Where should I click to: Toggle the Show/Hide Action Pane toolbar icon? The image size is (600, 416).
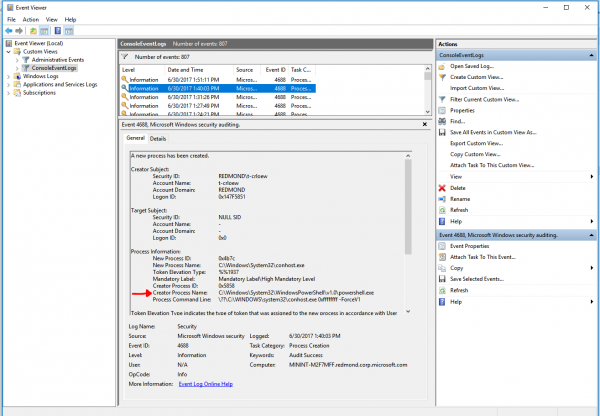68,31
